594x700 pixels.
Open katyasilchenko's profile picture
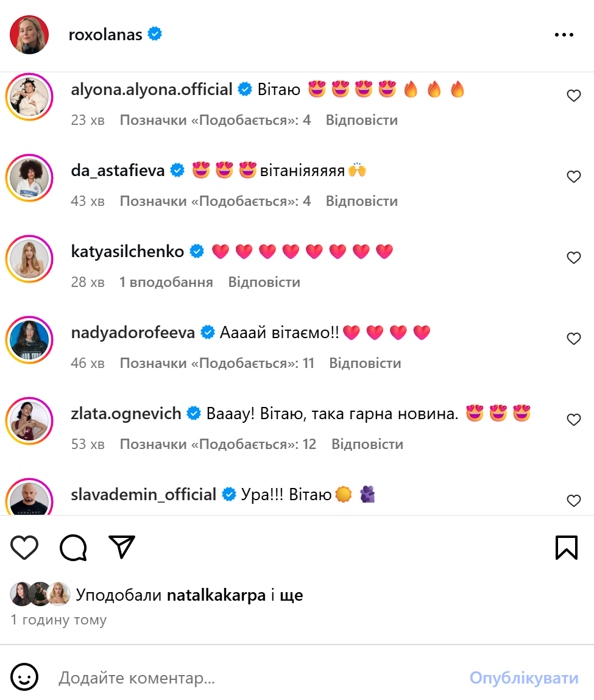29,258
